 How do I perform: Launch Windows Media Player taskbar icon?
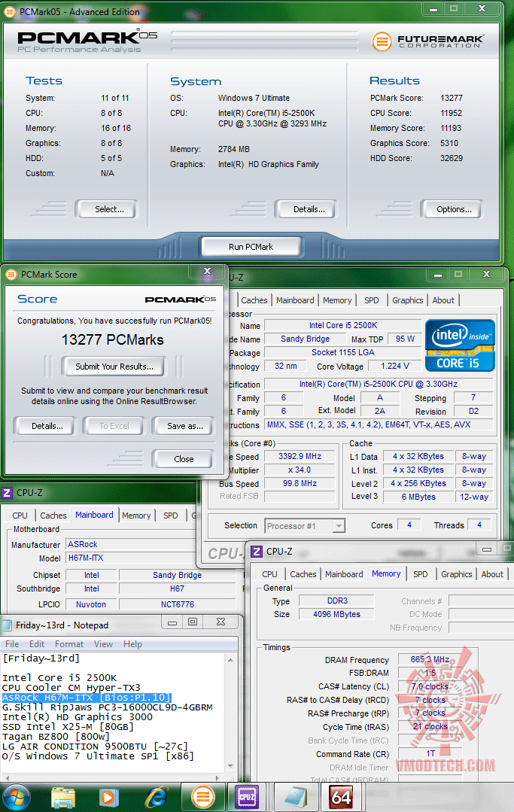click(x=108, y=798)
